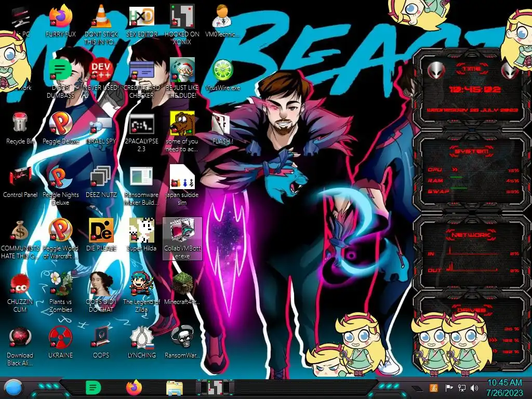This screenshot has height=399, width=532.
Task: Open the DIE PLEASE De icon
Action: coord(101,235)
